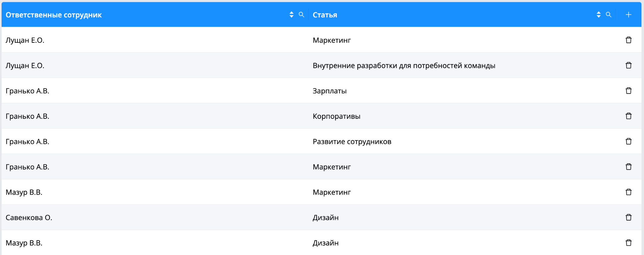This screenshot has width=644, height=255.
Task: Delete Гранько А.В. Маркетинг row
Action: coord(628,167)
